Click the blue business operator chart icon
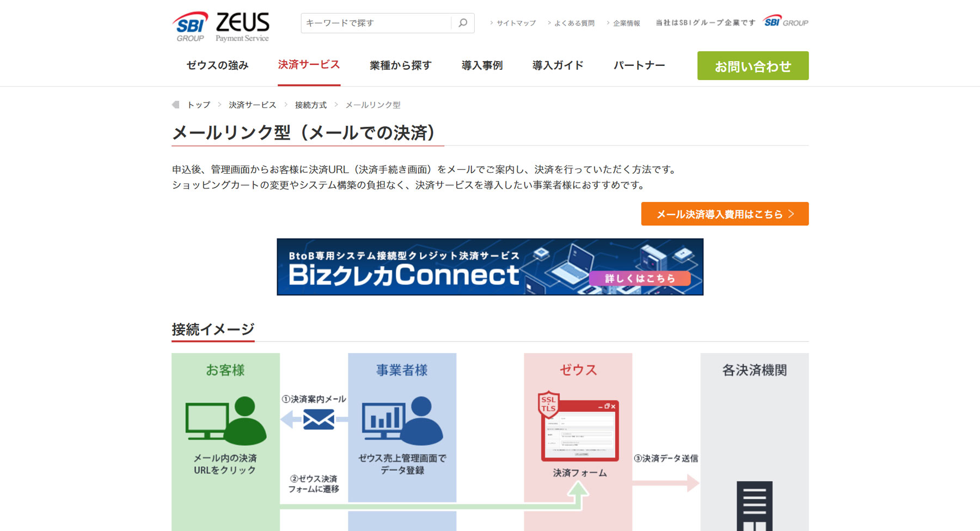Screen dimensions: 980x531 coord(402,420)
